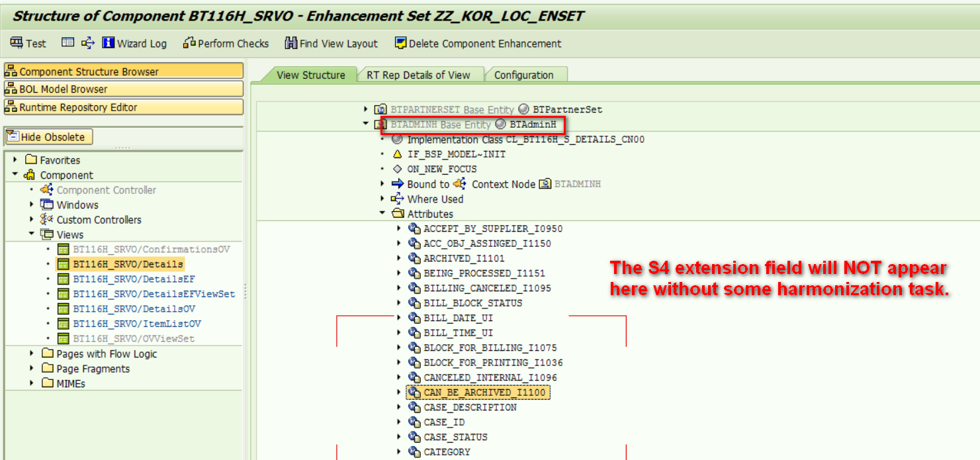Open the Runtime Repository Editor
This screenshot has width=980, height=460.
pyautogui.click(x=124, y=107)
